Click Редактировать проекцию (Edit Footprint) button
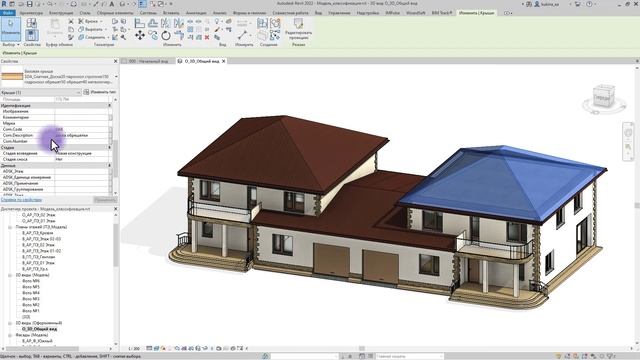The height and width of the screenshot is (360, 640). tap(298, 29)
